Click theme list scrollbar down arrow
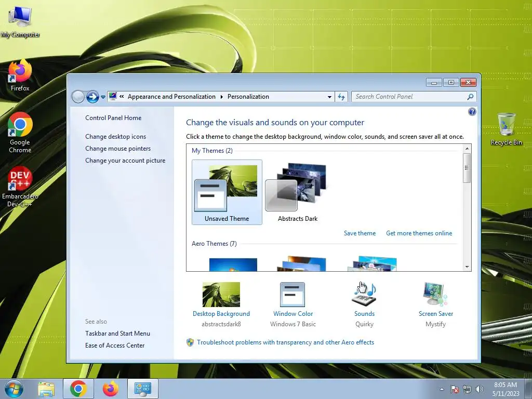The height and width of the screenshot is (399, 532). click(467, 267)
